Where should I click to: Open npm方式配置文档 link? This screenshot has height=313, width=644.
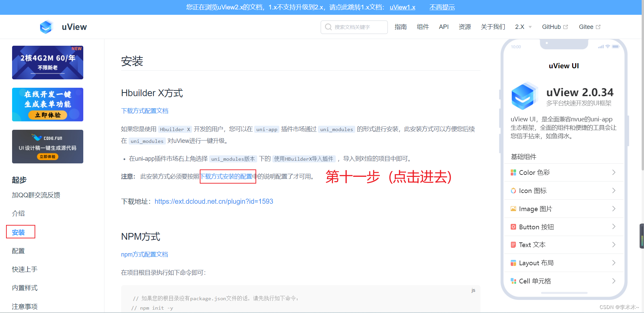click(x=144, y=255)
